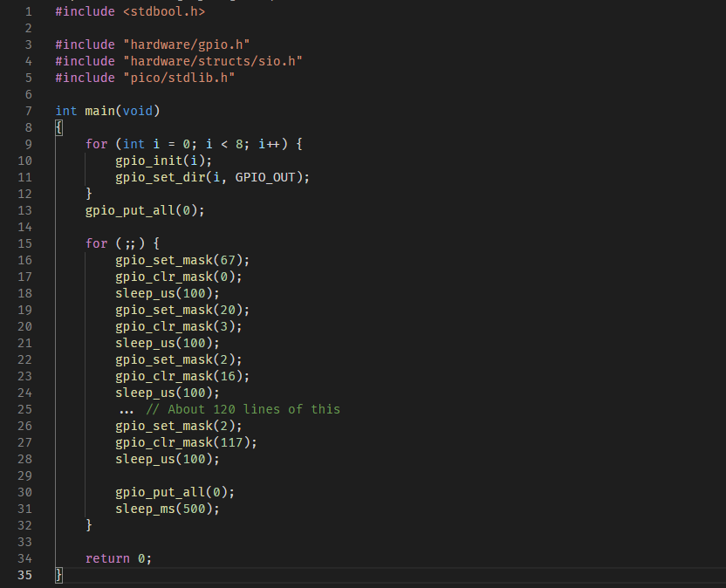Click line number 15 in the gutter

click(24, 244)
